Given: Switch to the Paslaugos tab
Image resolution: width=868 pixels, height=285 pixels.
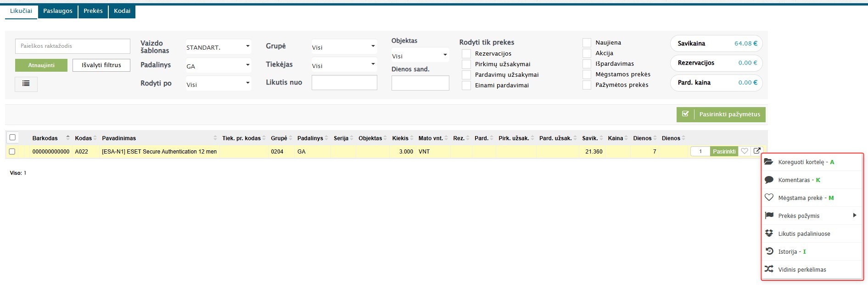Looking at the screenshot, I should 58,11.
